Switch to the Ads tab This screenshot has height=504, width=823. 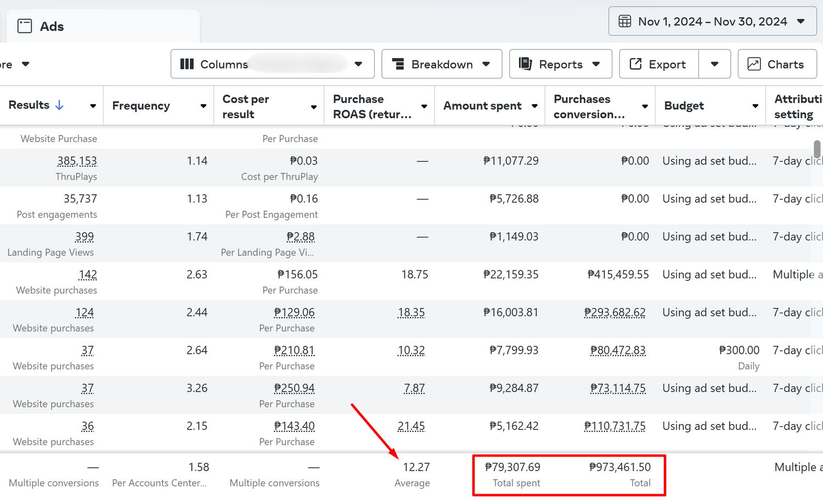pos(52,26)
